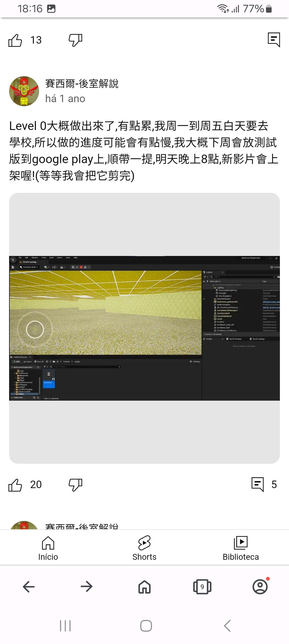Dislike the Level 0 post
Viewport: 289px width, 644px height.
(75, 485)
